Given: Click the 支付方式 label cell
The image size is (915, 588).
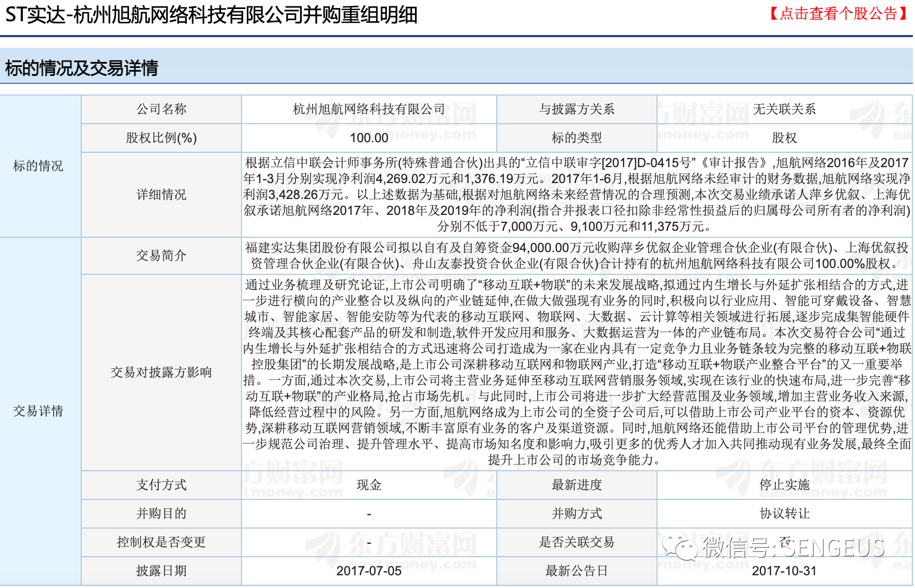Looking at the screenshot, I should tap(161, 485).
